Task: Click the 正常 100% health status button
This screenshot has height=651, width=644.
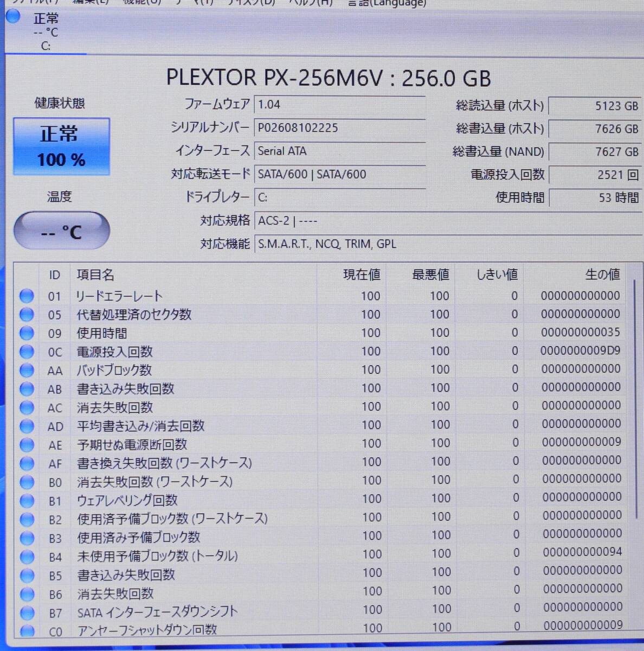Action: point(61,146)
